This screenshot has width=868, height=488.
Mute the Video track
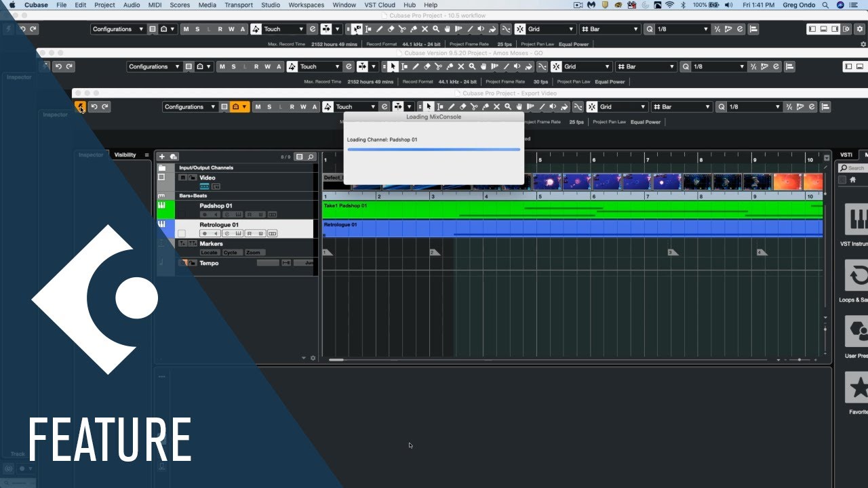pyautogui.click(x=182, y=178)
